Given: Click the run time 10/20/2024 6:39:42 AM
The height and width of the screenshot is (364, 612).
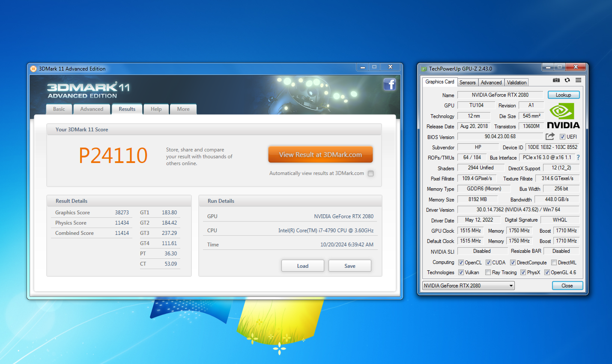Looking at the screenshot, I should pyautogui.click(x=347, y=245).
